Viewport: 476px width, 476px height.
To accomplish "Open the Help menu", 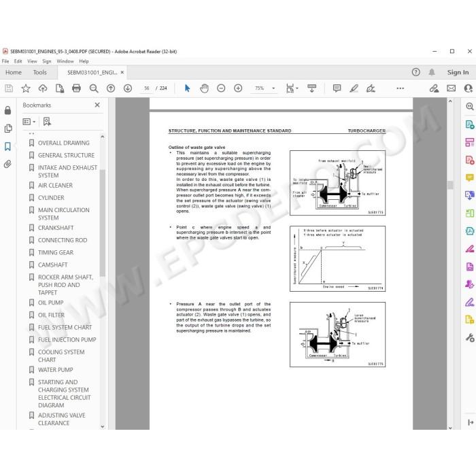I will click(x=84, y=61).
